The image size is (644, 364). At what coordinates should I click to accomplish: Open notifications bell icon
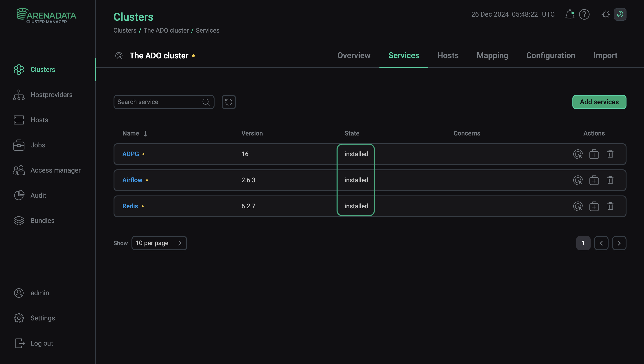570,14
